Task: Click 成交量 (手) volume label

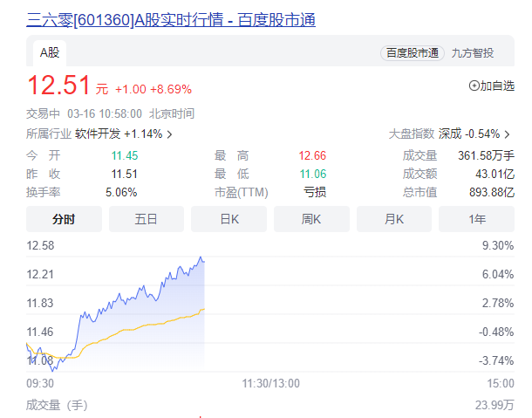Action: pos(57,405)
